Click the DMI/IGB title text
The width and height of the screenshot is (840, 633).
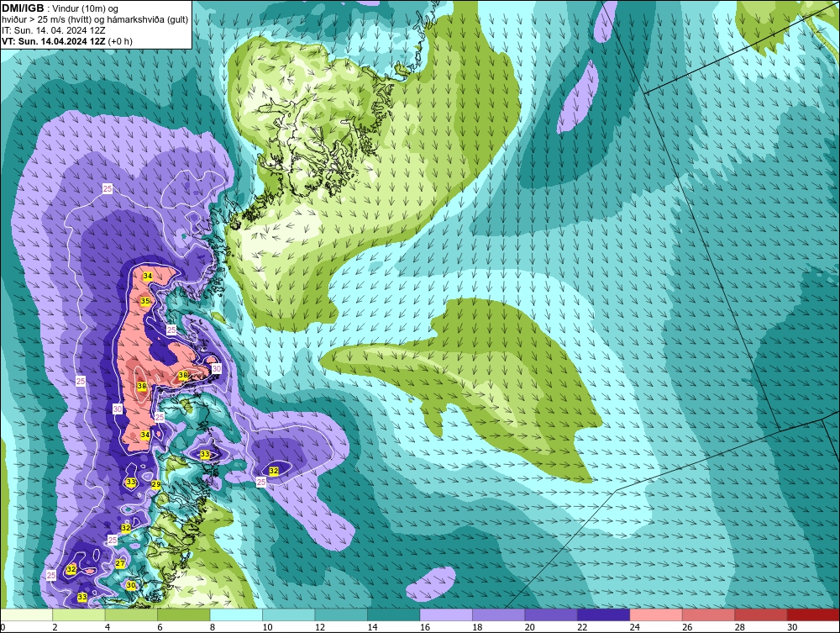(24, 8)
